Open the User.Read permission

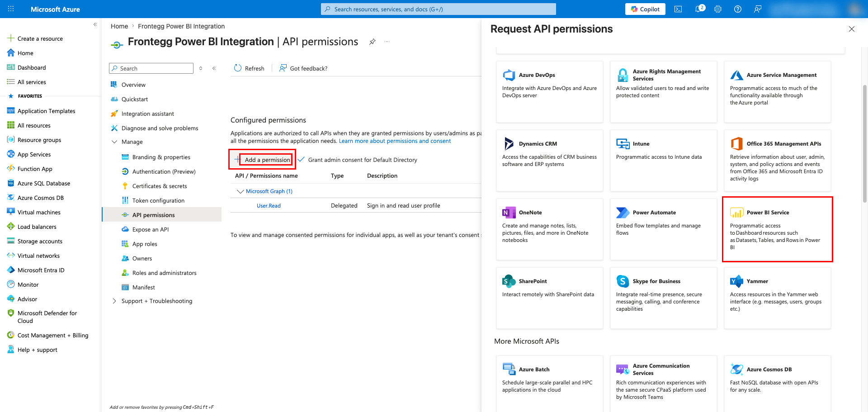coord(269,206)
